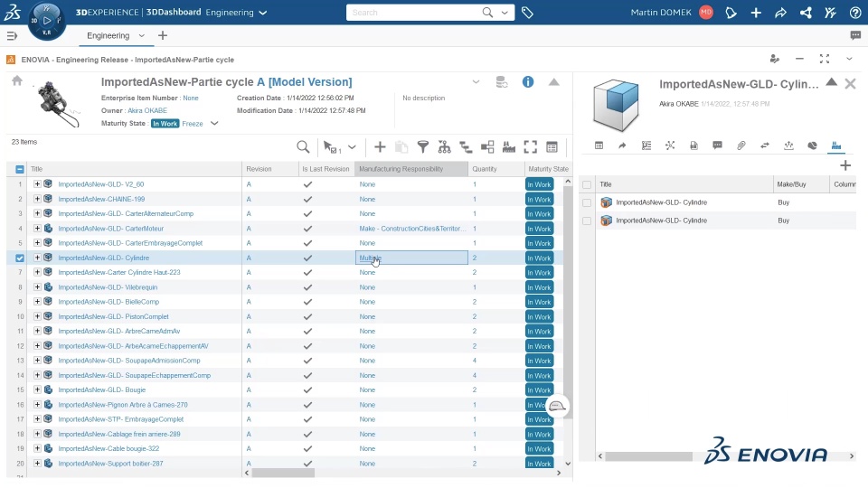Click the main table horizontal scrollbar
Viewport: 868px width, 488px height.
[283, 473]
